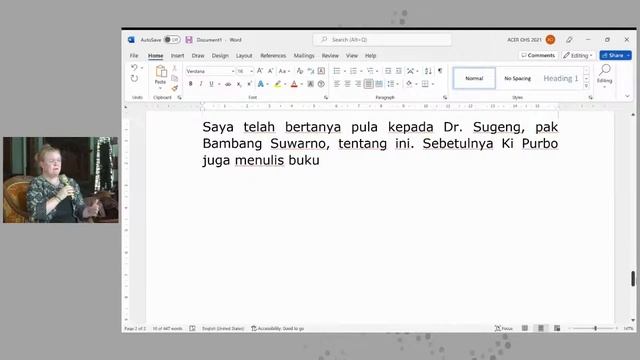This screenshot has width=640, height=360.
Task: Click the Paste clipboard icon
Action: 161,72
